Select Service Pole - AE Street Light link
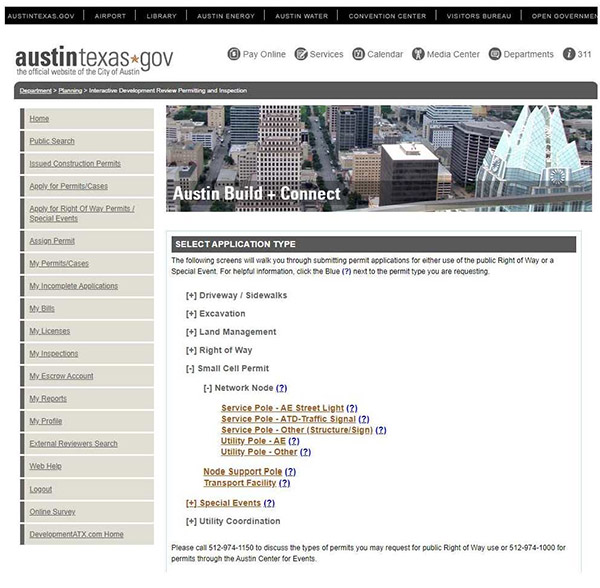 point(282,408)
